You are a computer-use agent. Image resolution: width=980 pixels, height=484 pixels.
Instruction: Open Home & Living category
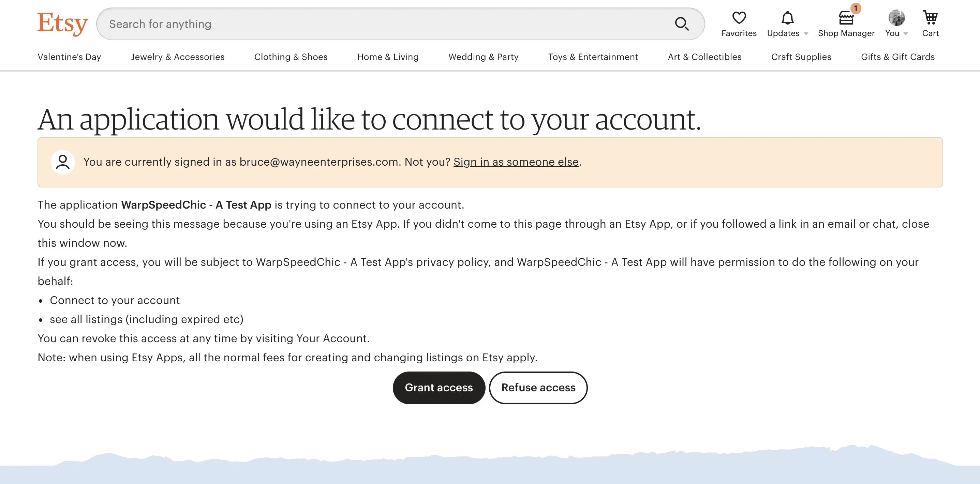pyautogui.click(x=388, y=57)
